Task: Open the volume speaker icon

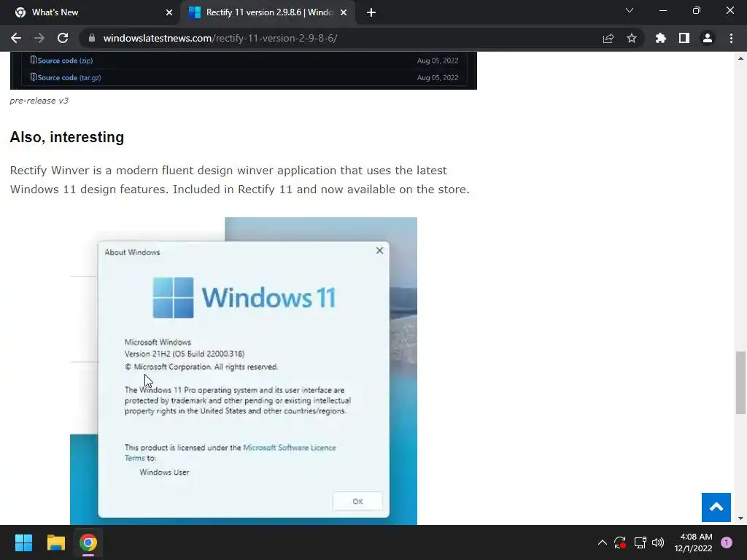Action: [x=658, y=542]
